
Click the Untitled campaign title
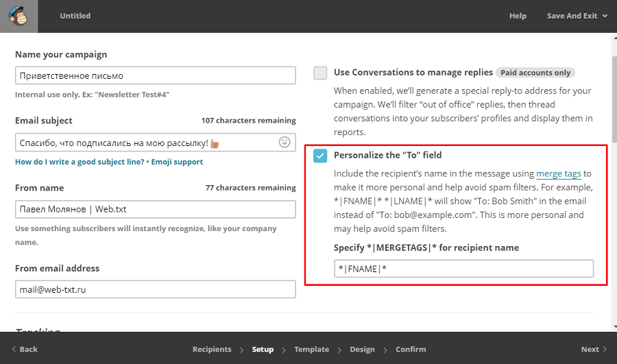75,16
